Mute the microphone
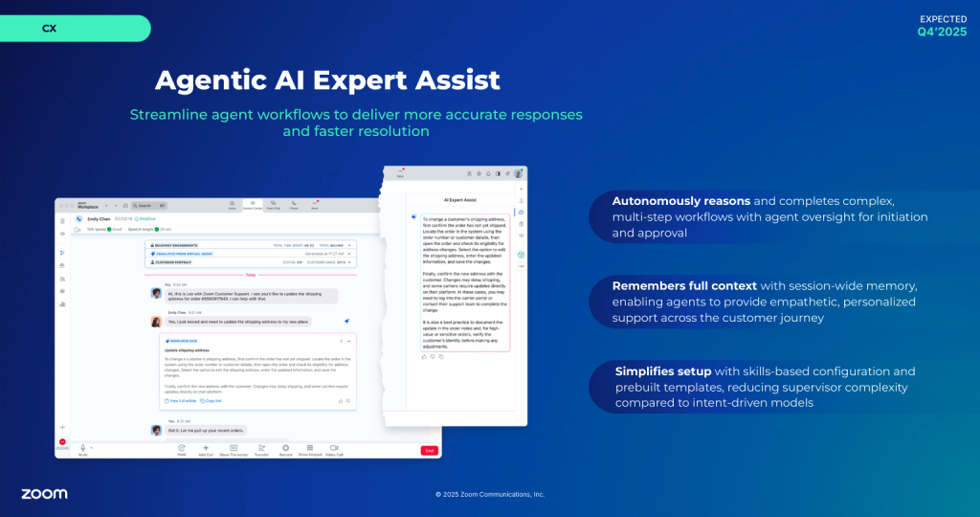Viewport: 980px width, 517px height. pyautogui.click(x=82, y=449)
